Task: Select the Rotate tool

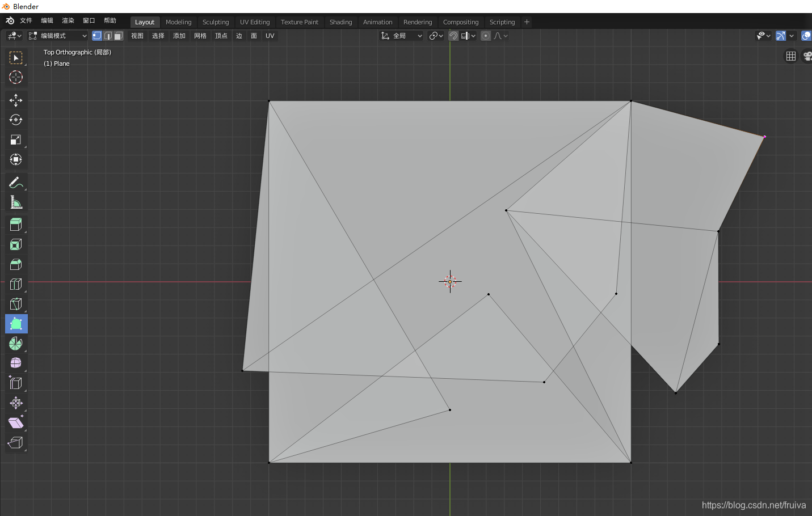Action: pos(16,120)
